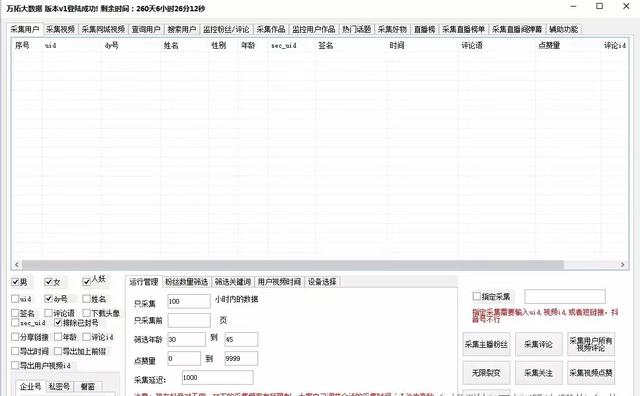Enable the 分享链接 checkbox
The height and width of the screenshot is (396, 640).
click(x=15, y=337)
